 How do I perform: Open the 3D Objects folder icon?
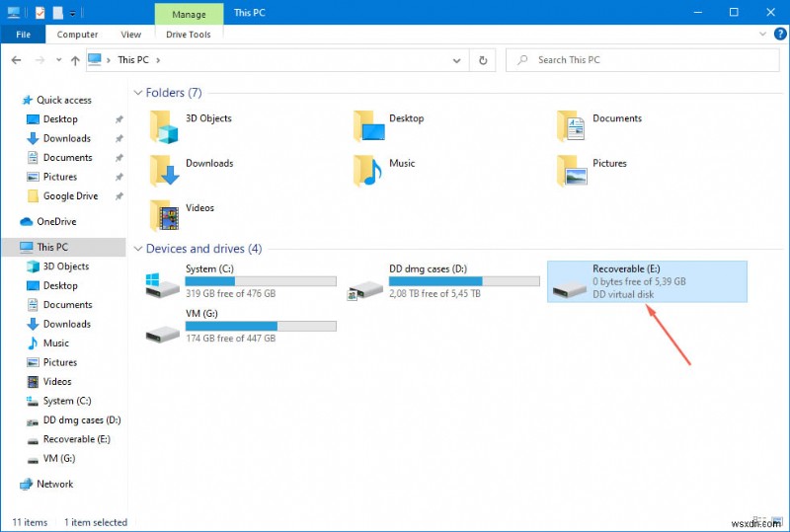coord(165,127)
